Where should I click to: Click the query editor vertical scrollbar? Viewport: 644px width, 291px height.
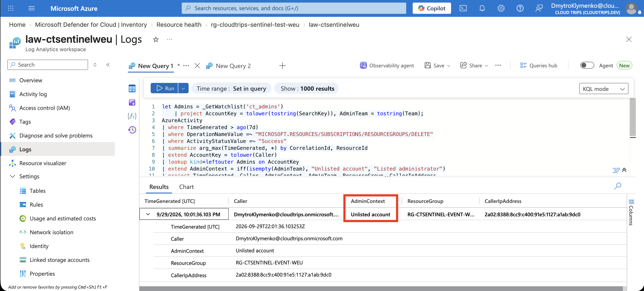[x=633, y=117]
